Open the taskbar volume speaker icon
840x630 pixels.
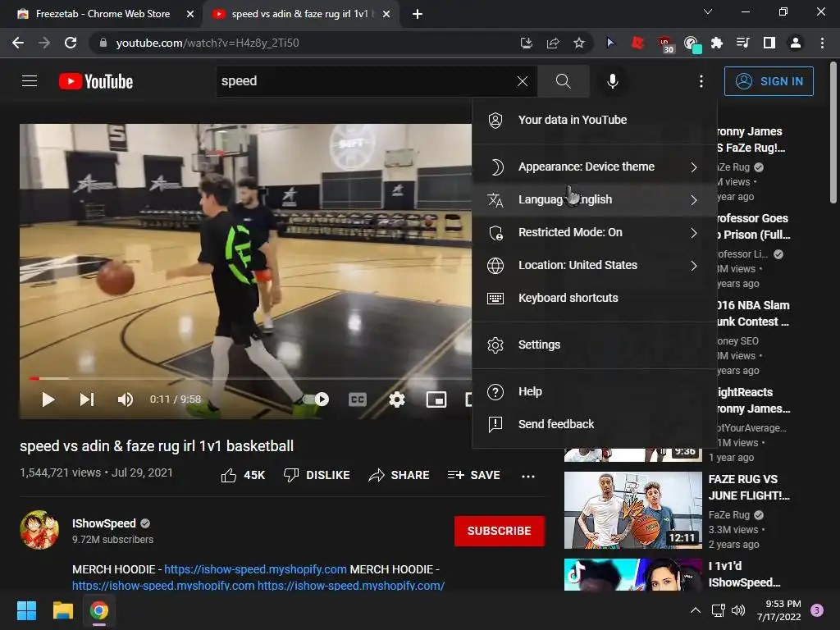[738, 610]
